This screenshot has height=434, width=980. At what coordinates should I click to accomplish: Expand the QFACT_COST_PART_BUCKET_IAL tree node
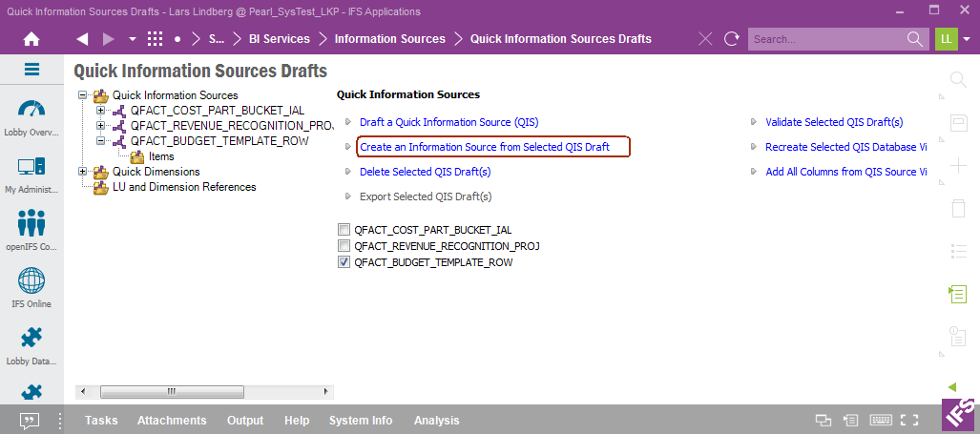pyautogui.click(x=101, y=111)
